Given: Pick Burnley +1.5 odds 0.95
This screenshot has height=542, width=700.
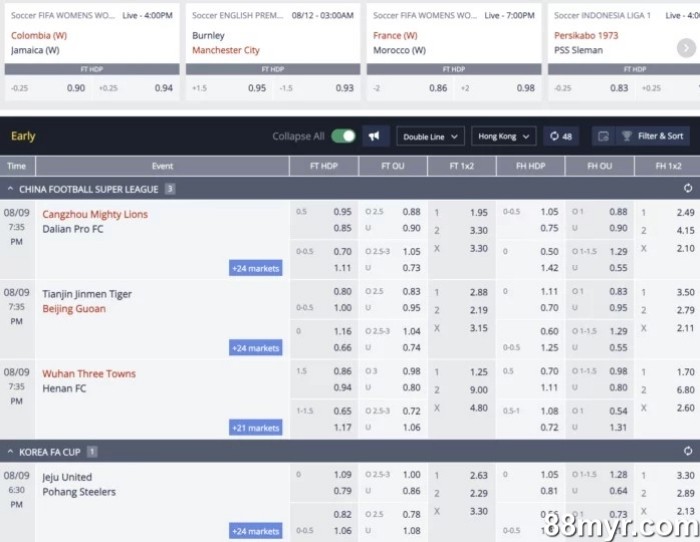Looking at the screenshot, I should coord(229,88).
